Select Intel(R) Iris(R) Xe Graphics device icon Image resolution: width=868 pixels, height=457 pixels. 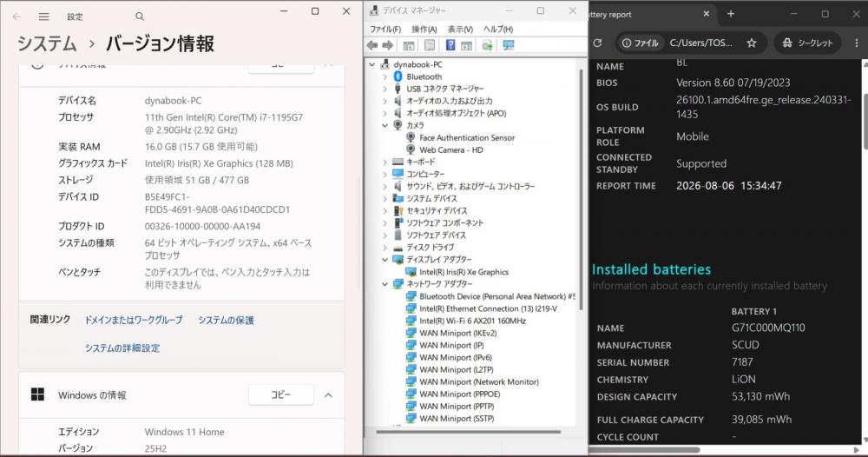tap(411, 272)
